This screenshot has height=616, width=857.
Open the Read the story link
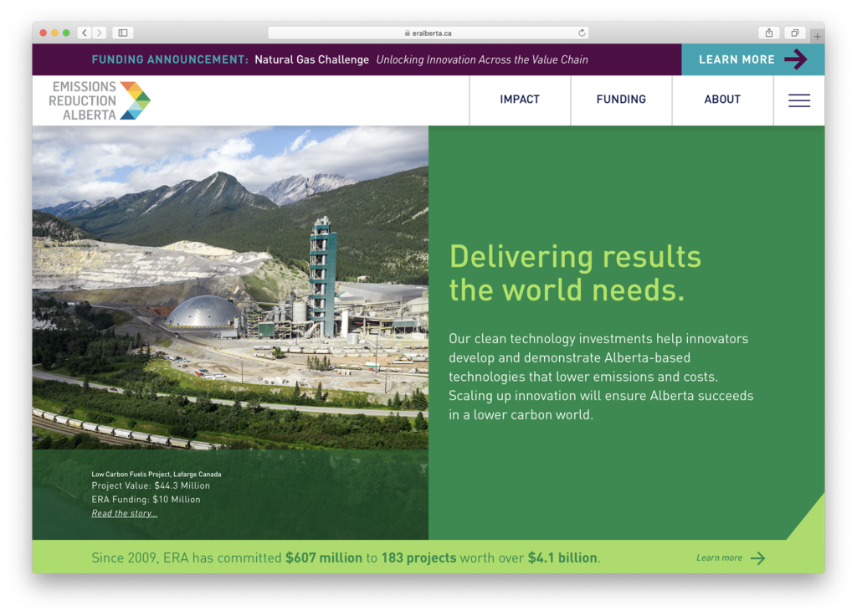click(123, 513)
